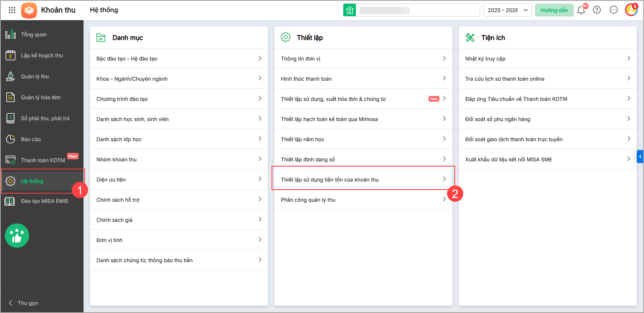Open the apps grid launcher icon
The image size is (644, 313).
(x=12, y=10)
